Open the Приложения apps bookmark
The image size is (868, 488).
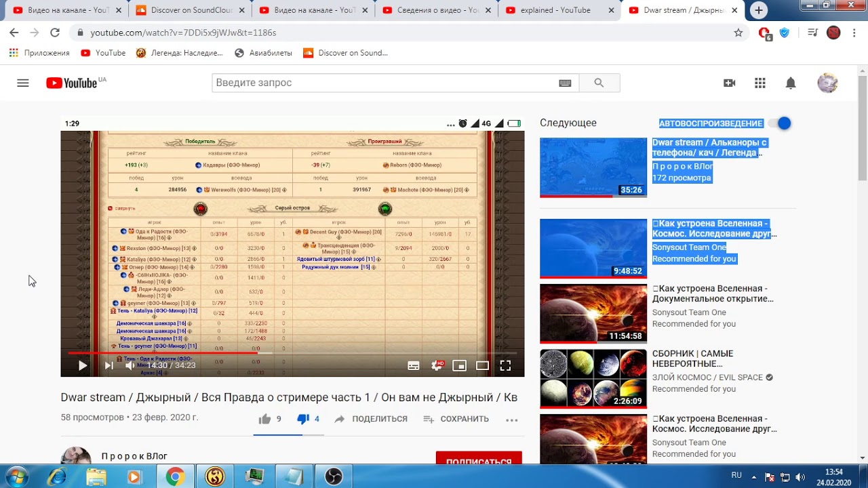[x=39, y=53]
